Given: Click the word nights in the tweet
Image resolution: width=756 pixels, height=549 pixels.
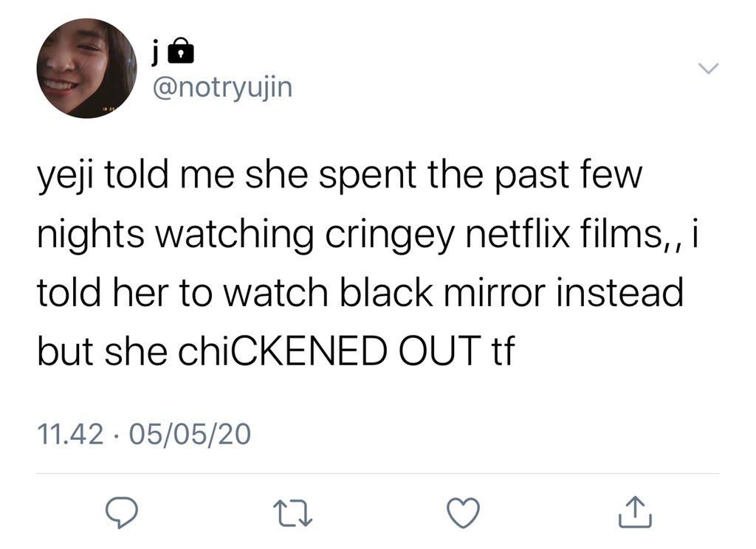Looking at the screenshot, I should click(91, 235).
